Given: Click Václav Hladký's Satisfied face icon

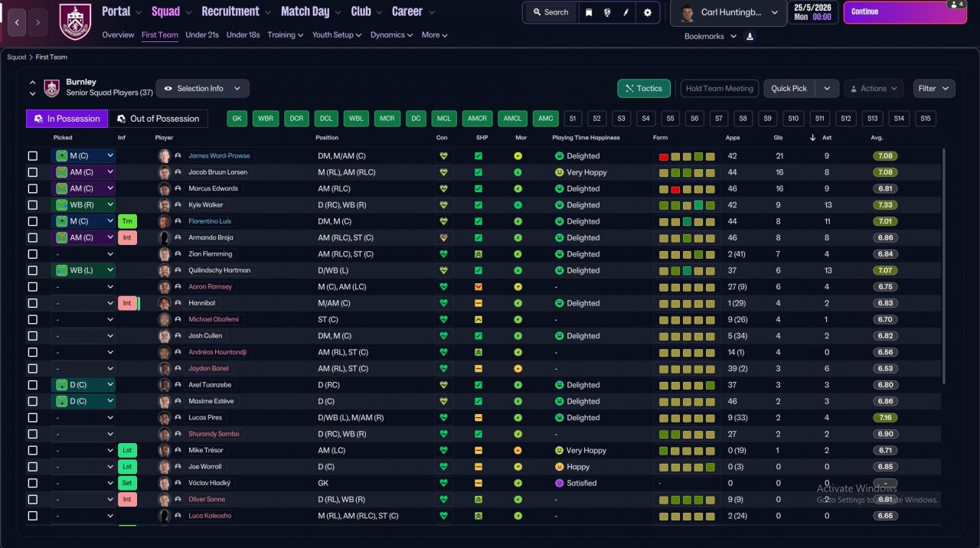Looking at the screenshot, I should 559,483.
